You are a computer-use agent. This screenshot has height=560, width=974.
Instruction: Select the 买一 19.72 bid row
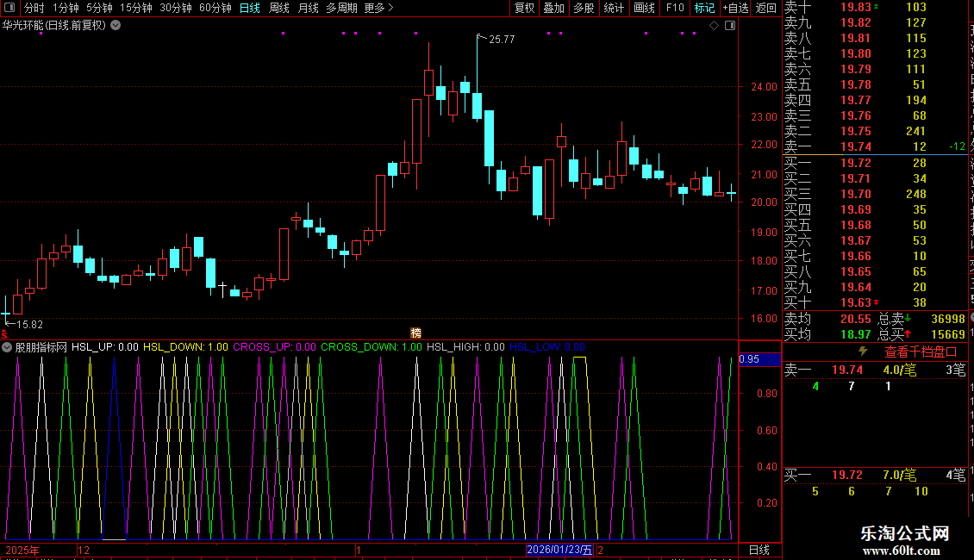(x=875, y=163)
